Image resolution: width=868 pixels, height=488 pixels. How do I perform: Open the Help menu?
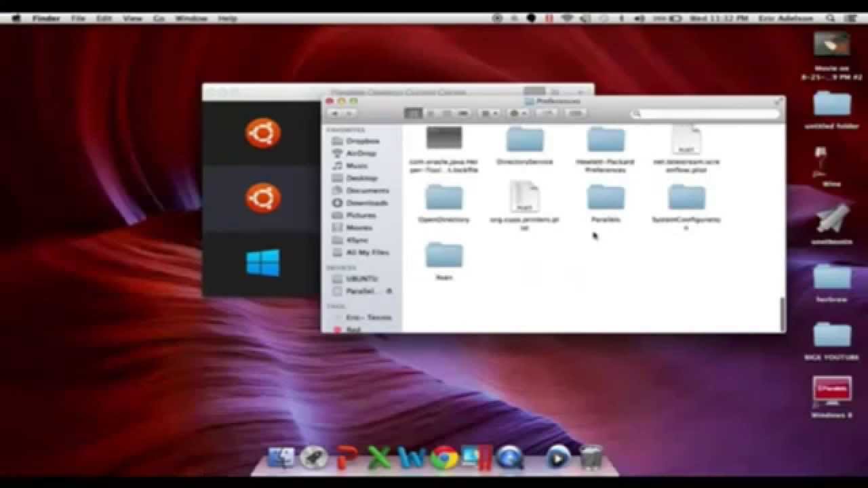click(228, 18)
